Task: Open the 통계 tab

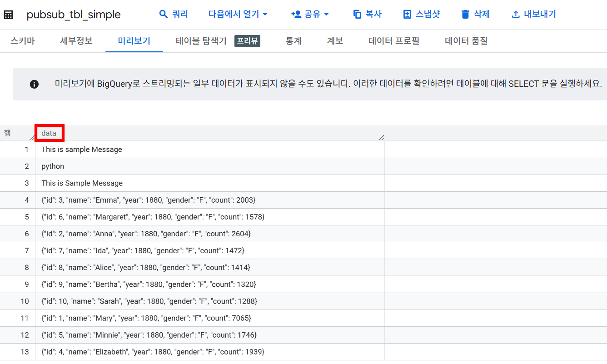Action: point(294,41)
